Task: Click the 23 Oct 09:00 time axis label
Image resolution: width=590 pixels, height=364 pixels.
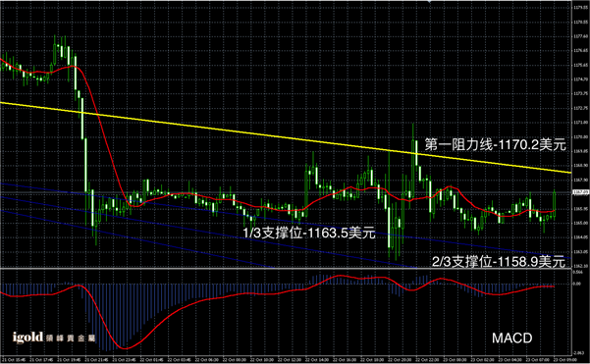Action: pyautogui.click(x=564, y=360)
